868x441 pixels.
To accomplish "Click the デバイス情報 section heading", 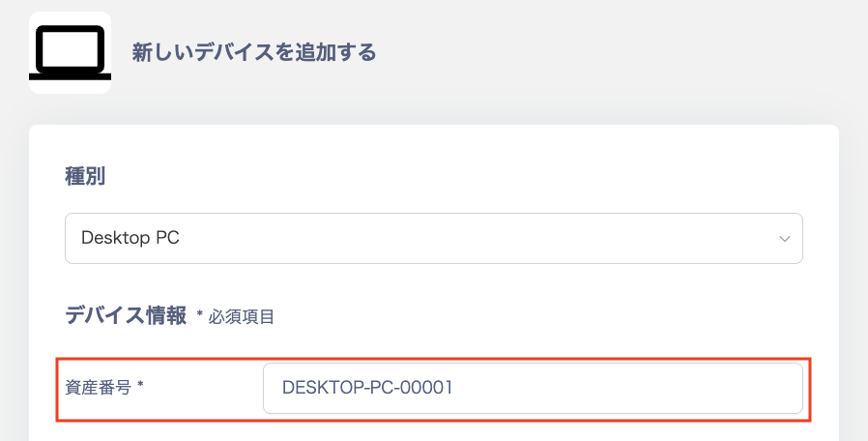I will [x=125, y=315].
